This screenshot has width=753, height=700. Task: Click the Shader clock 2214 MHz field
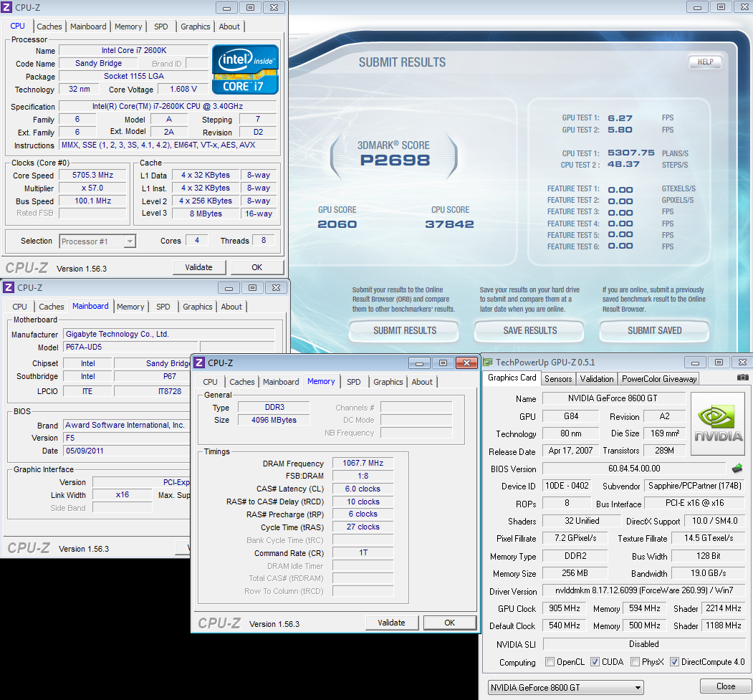tap(723, 608)
